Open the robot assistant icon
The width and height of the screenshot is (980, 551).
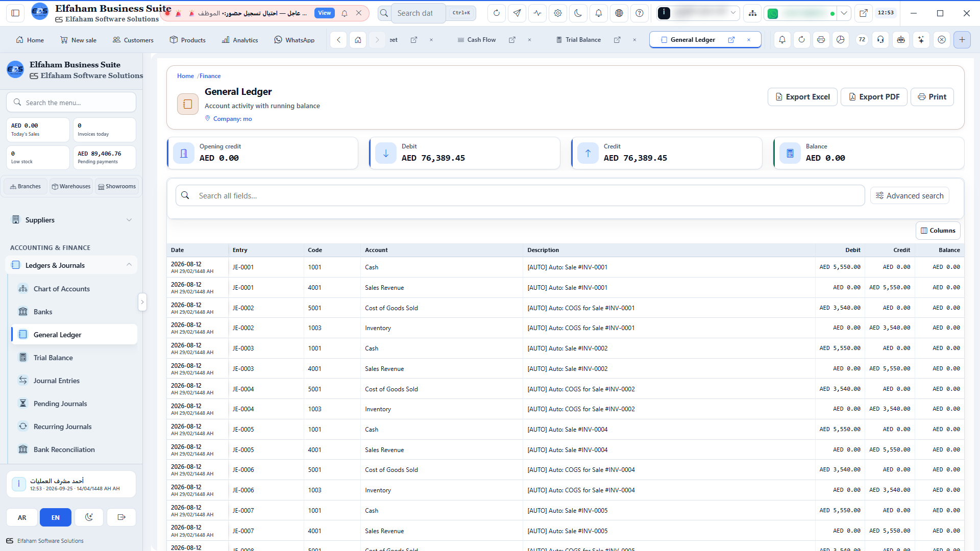(x=901, y=40)
